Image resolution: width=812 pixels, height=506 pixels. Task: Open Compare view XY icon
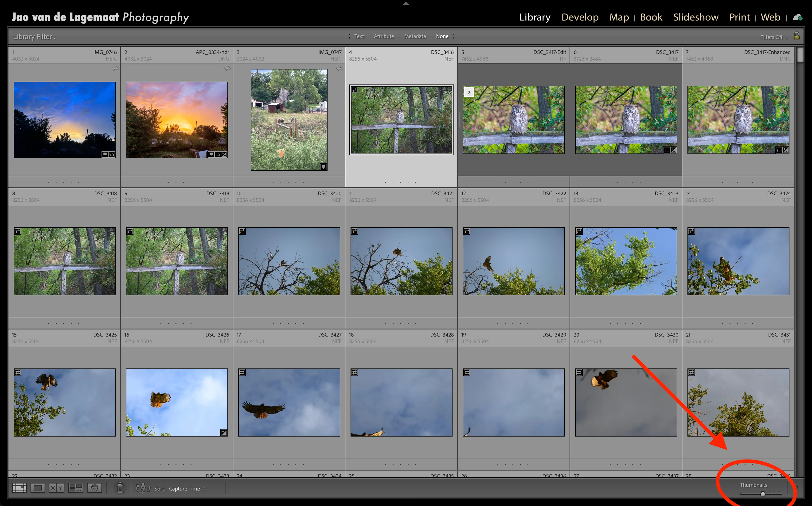click(x=56, y=488)
